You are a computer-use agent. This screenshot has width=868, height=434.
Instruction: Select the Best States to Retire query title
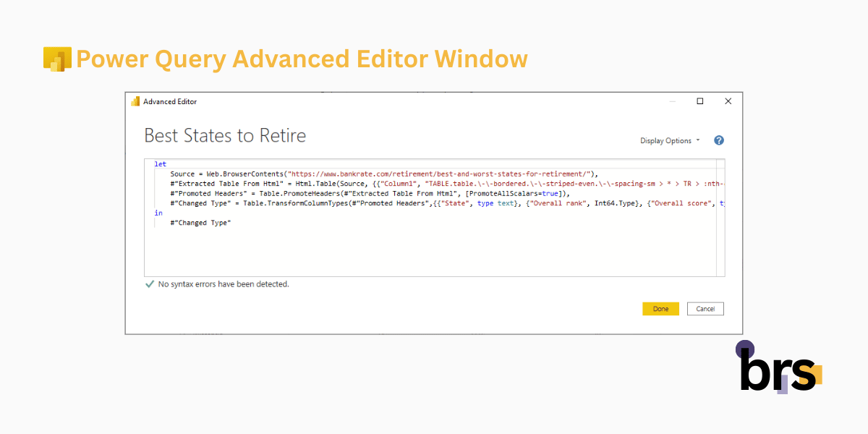(x=225, y=135)
